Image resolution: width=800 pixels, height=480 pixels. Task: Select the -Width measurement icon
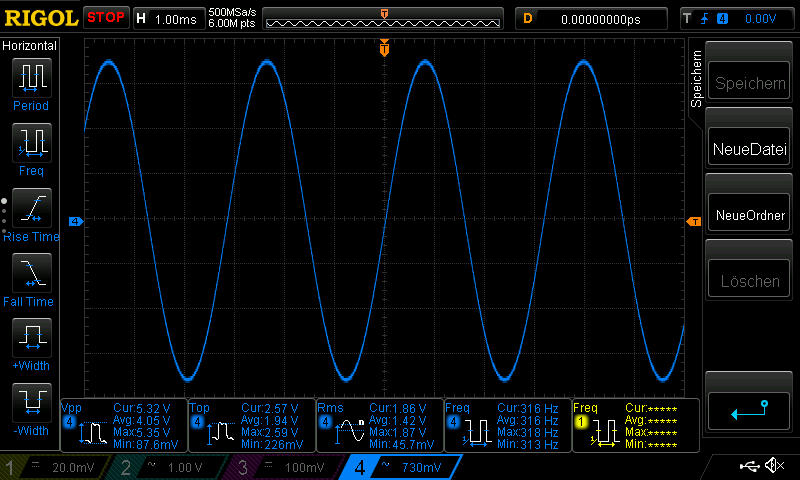point(32,402)
